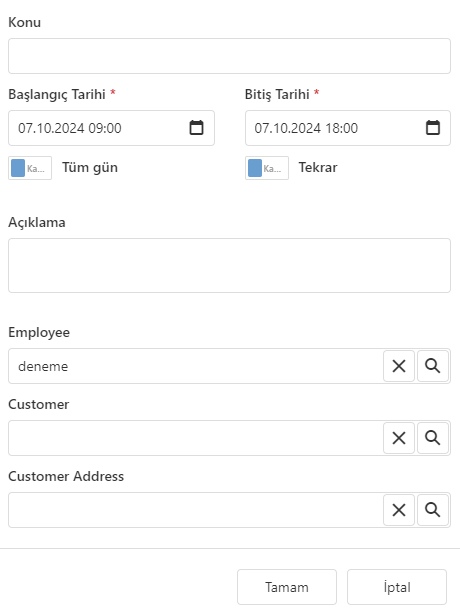Click the Tüm gün label
This screenshot has height=611, width=460.
tap(90, 168)
